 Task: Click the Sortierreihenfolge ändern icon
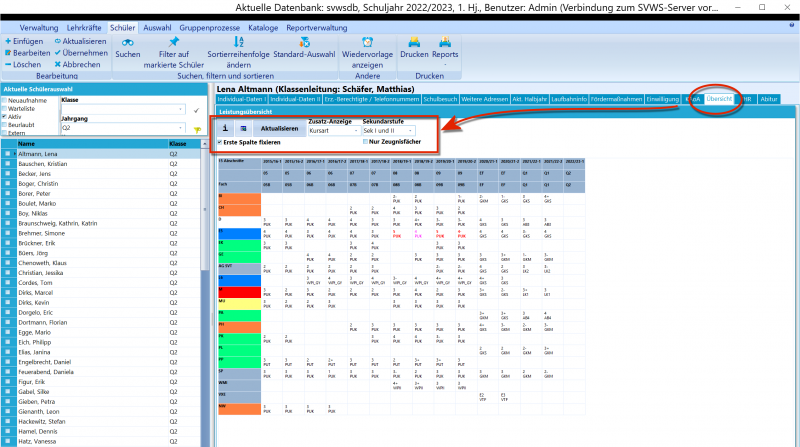(x=238, y=42)
